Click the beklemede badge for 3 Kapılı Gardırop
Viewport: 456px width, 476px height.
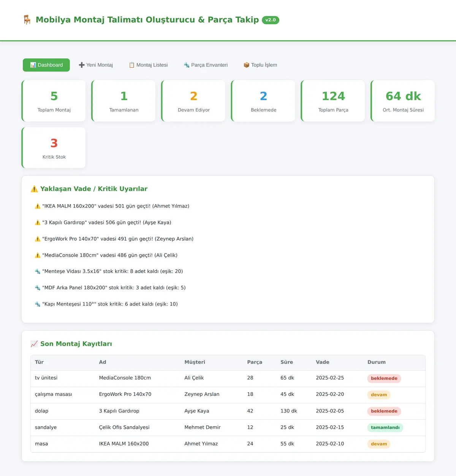[x=384, y=411]
